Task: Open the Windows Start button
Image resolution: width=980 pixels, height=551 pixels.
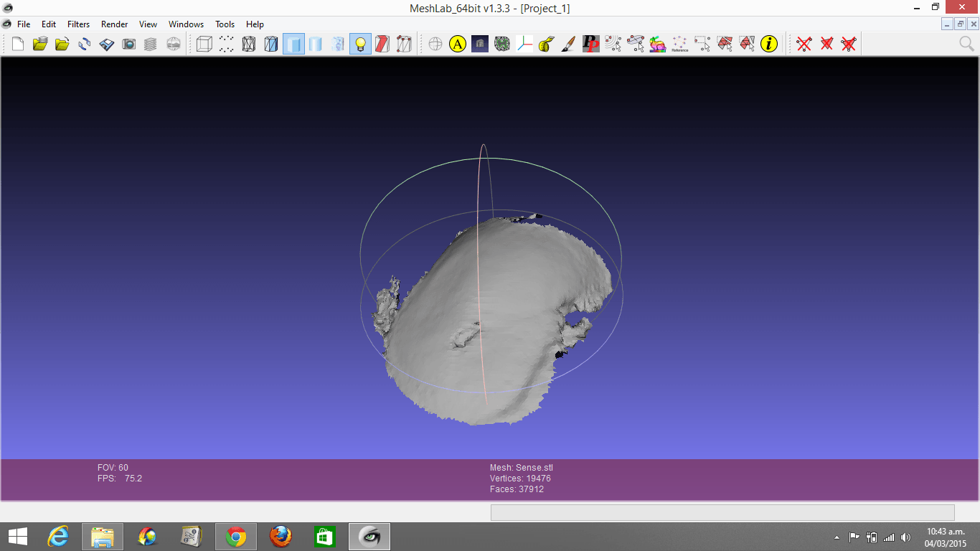Action: tap(18, 537)
